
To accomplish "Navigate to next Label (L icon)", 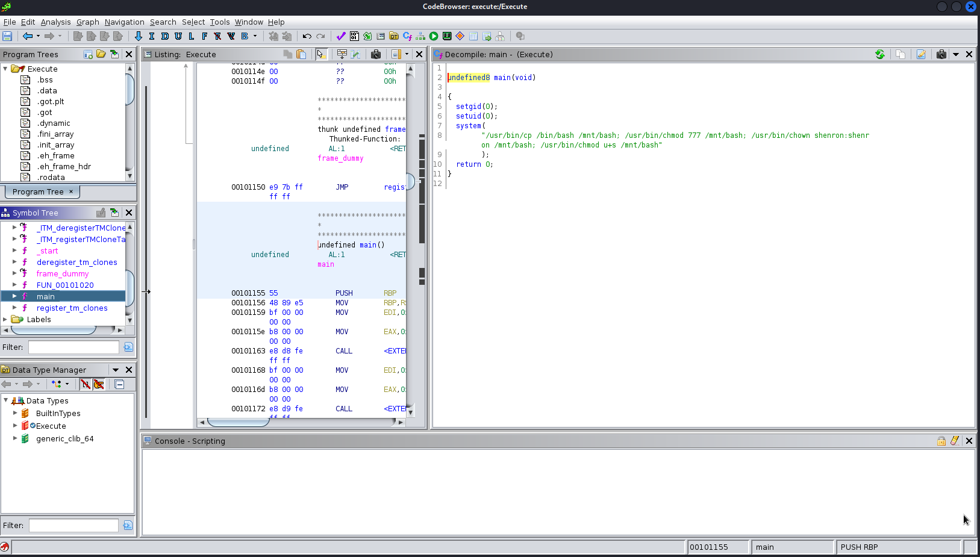I will pos(192,36).
